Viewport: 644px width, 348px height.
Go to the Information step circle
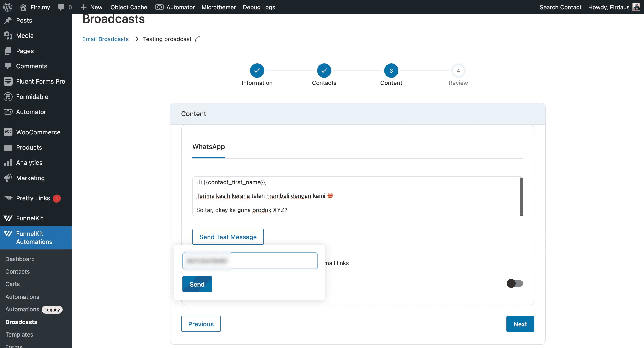pyautogui.click(x=257, y=71)
